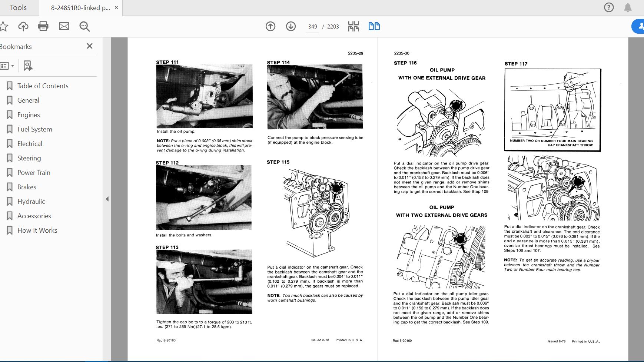Email the PDF as attachment
The width and height of the screenshot is (644, 362).
click(x=64, y=26)
